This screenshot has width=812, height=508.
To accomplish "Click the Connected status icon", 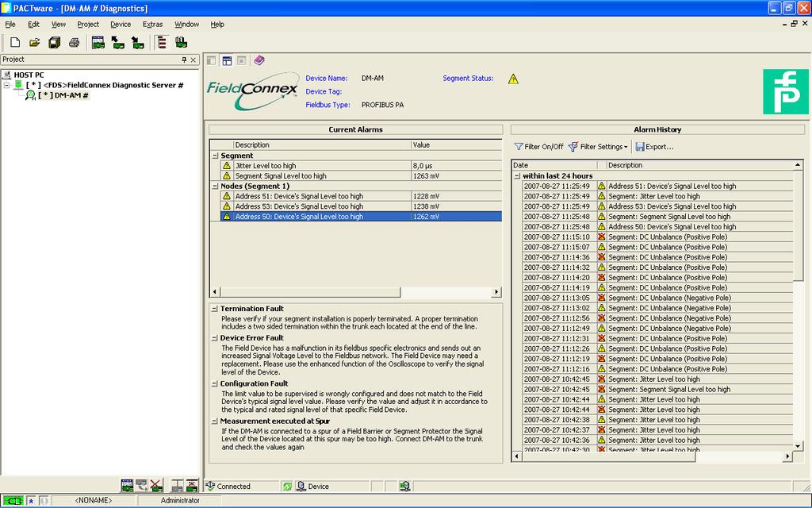I will (x=210, y=486).
